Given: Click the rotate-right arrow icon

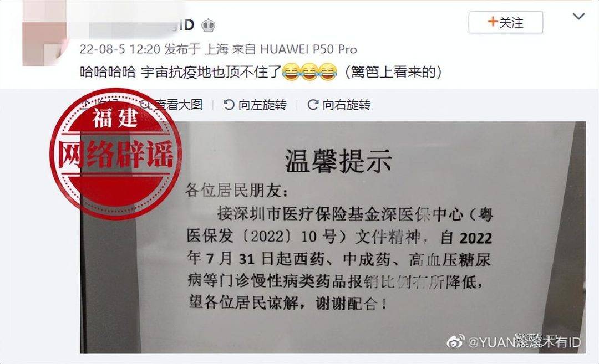Looking at the screenshot, I should pyautogui.click(x=313, y=105).
